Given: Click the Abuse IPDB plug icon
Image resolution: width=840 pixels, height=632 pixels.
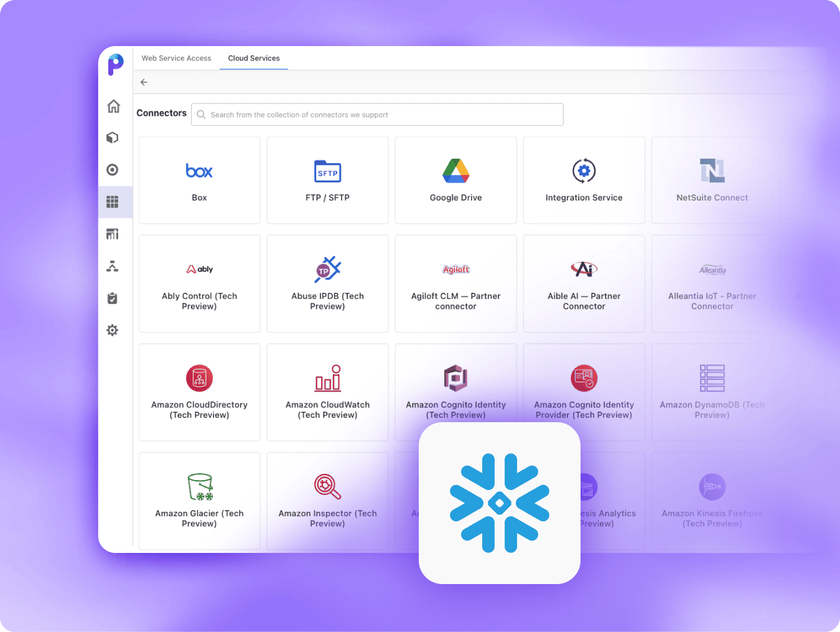Looking at the screenshot, I should coord(328,269).
